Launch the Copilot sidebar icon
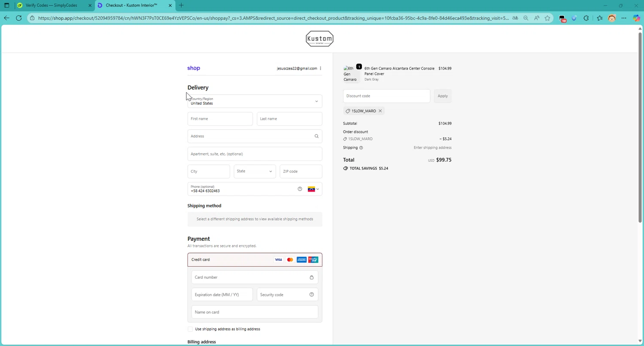Image resolution: width=644 pixels, height=346 pixels. point(637,18)
